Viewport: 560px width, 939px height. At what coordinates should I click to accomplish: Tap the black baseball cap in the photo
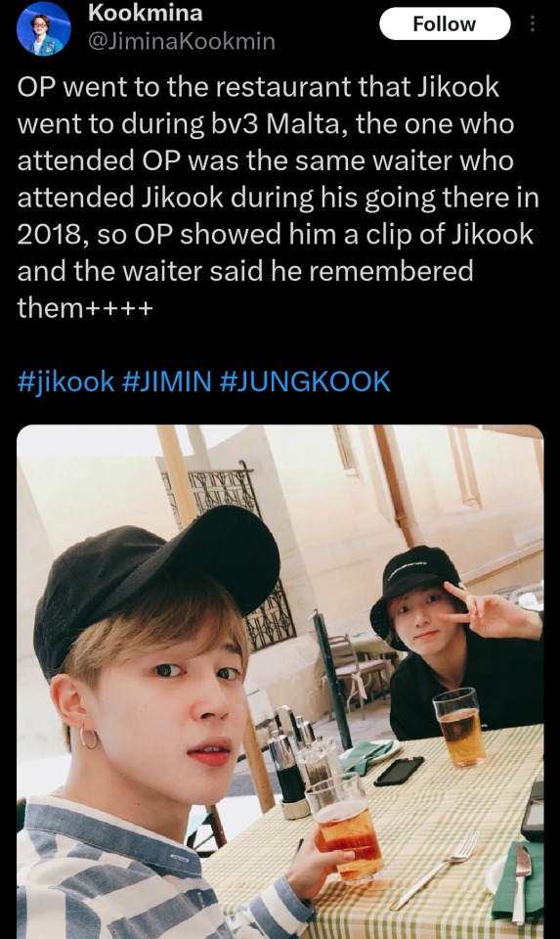tap(155, 584)
